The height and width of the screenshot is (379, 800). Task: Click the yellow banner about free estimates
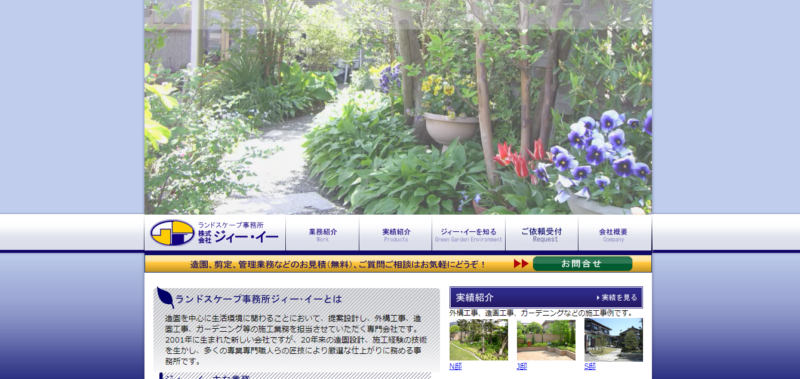tap(398, 264)
